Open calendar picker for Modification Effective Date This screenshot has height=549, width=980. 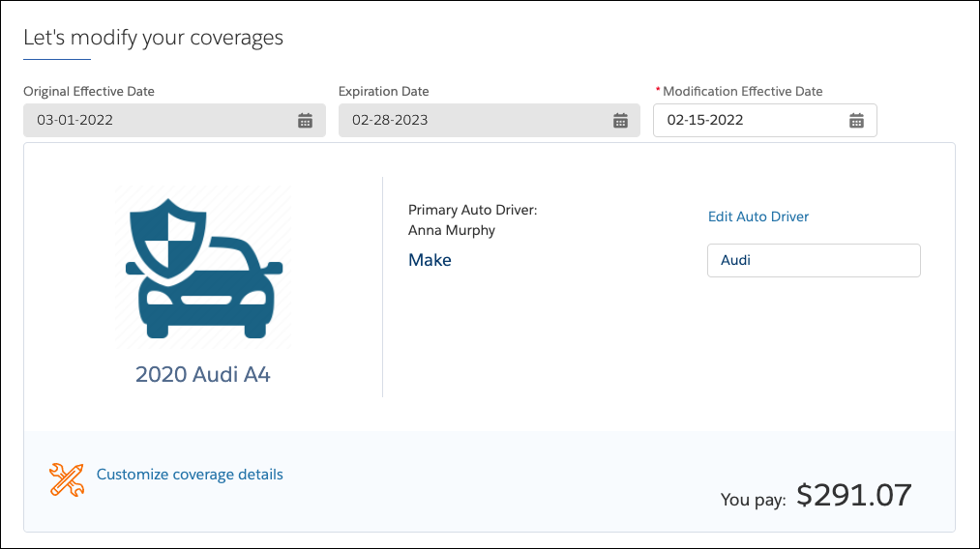pos(856,121)
